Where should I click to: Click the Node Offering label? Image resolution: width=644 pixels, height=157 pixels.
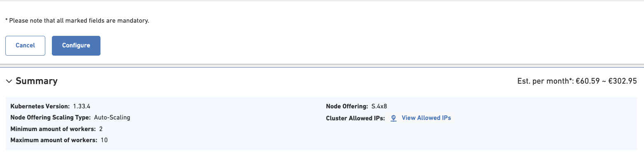point(347,106)
